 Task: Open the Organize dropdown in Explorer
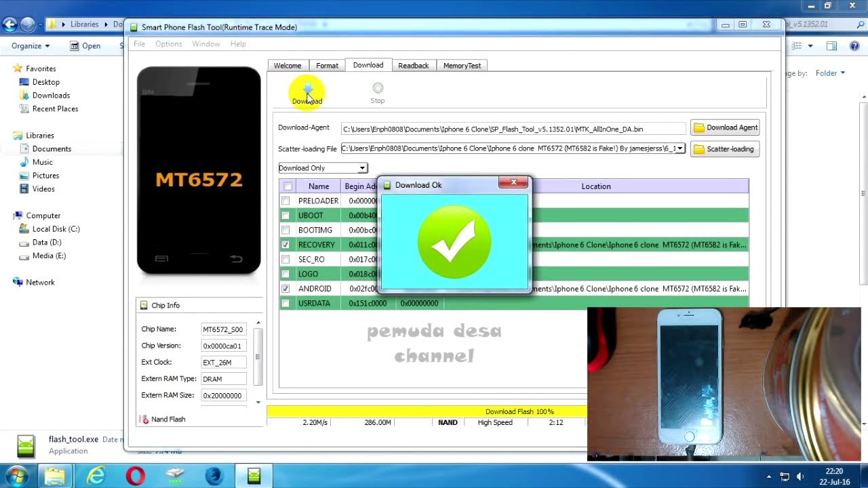point(31,46)
